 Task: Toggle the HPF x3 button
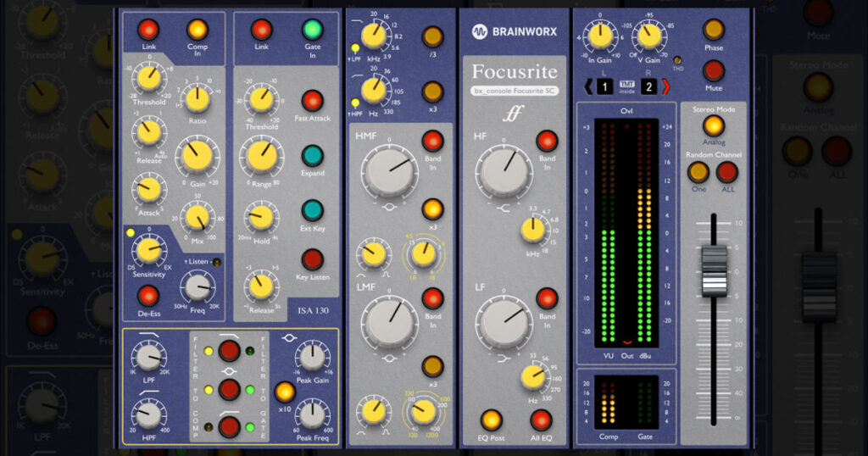[432, 92]
